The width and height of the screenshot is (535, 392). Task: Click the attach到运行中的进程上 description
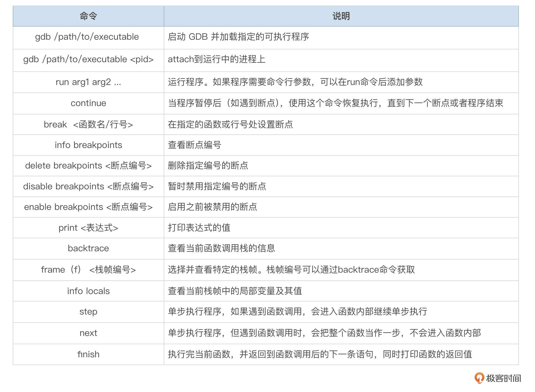click(216, 59)
